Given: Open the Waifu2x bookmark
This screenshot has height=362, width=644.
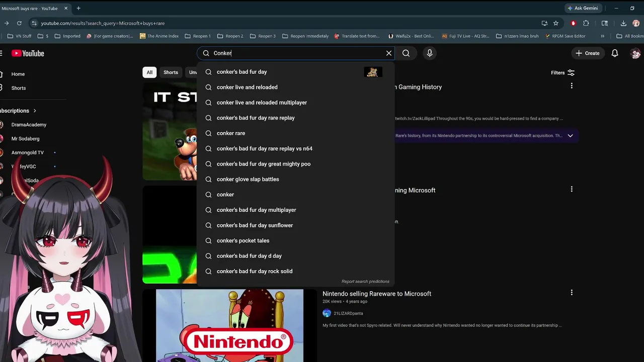Looking at the screenshot, I should pos(411,36).
